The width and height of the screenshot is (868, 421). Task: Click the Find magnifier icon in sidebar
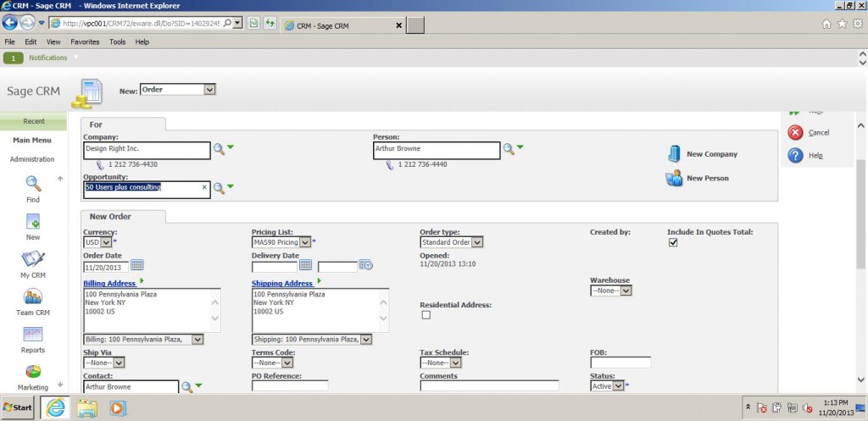(x=33, y=183)
